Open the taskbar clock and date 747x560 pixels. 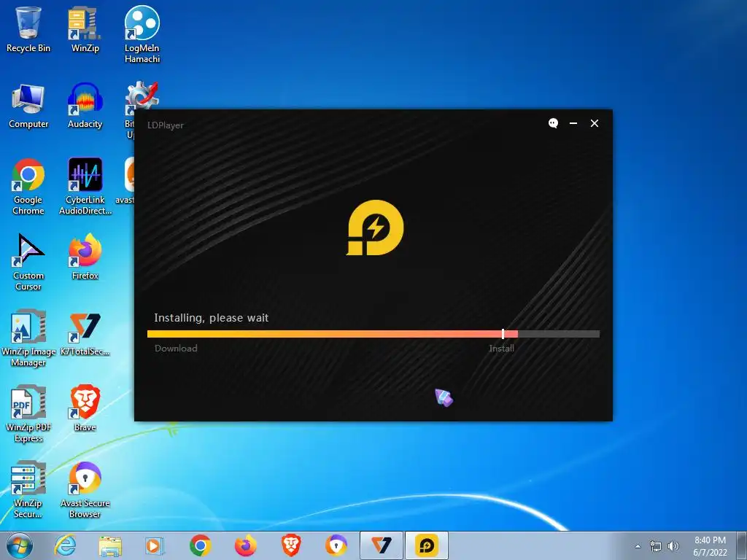710,546
